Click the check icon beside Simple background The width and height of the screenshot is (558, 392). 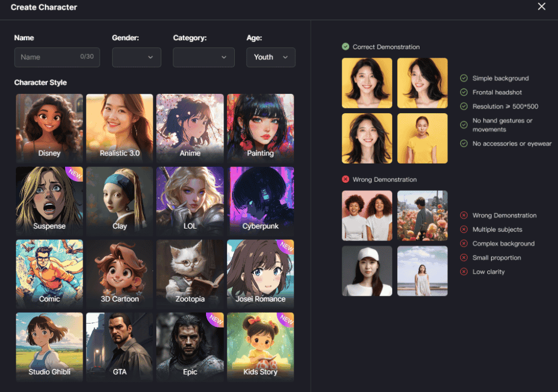[464, 78]
